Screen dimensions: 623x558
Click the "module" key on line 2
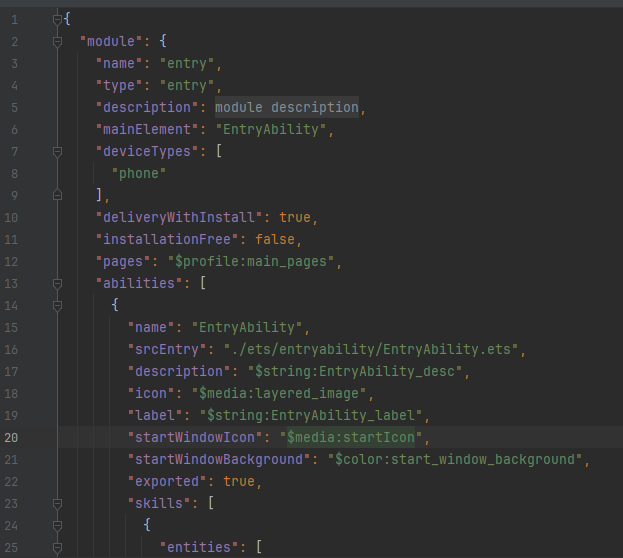[x=111, y=41]
